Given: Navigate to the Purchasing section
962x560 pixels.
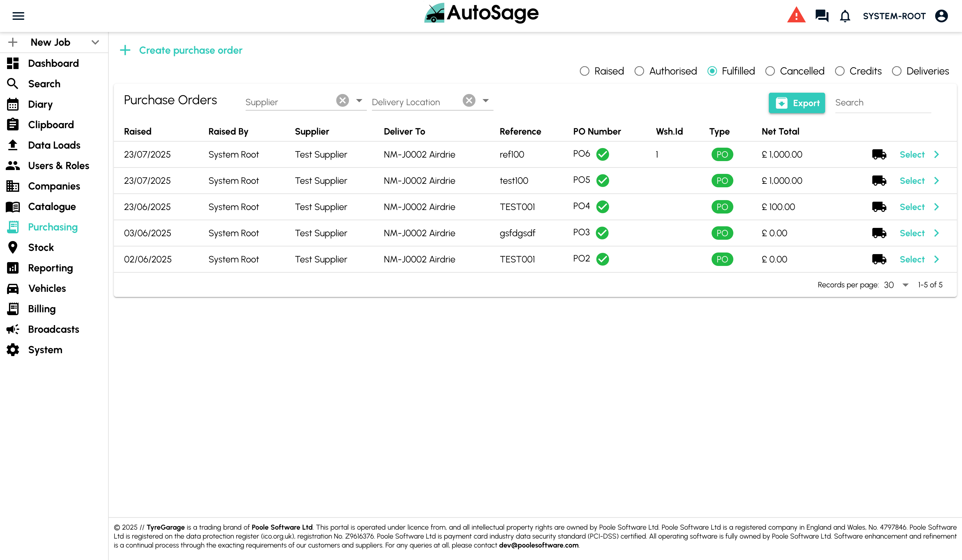Looking at the screenshot, I should click(x=53, y=227).
